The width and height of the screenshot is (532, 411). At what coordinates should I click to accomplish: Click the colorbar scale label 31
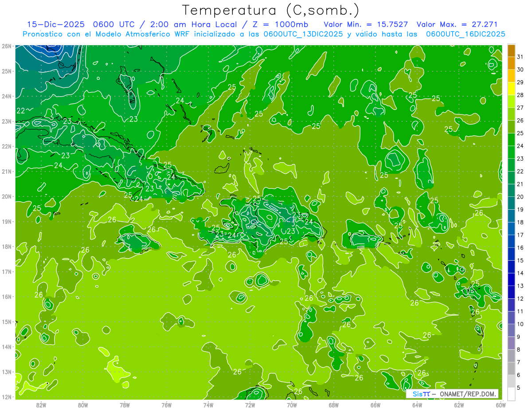520,57
